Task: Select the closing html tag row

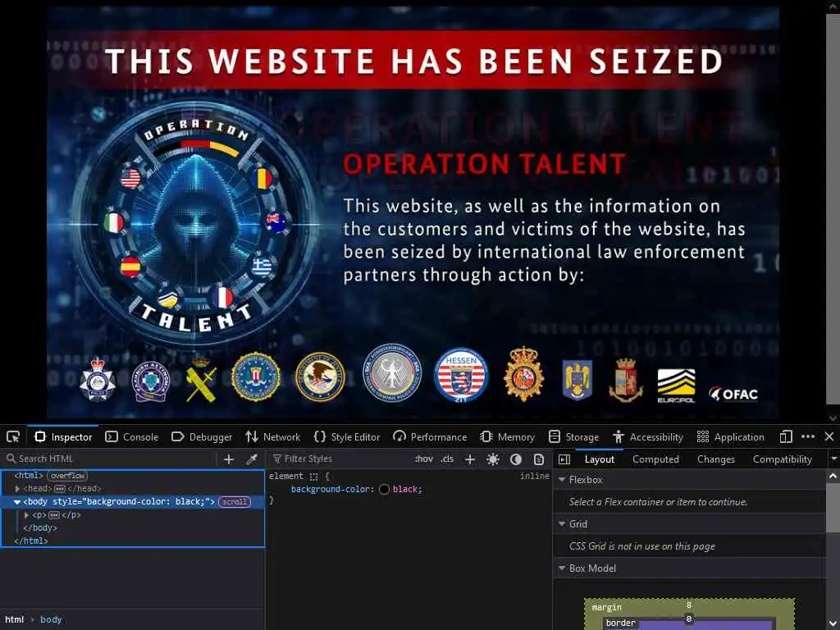Action: click(x=132, y=541)
